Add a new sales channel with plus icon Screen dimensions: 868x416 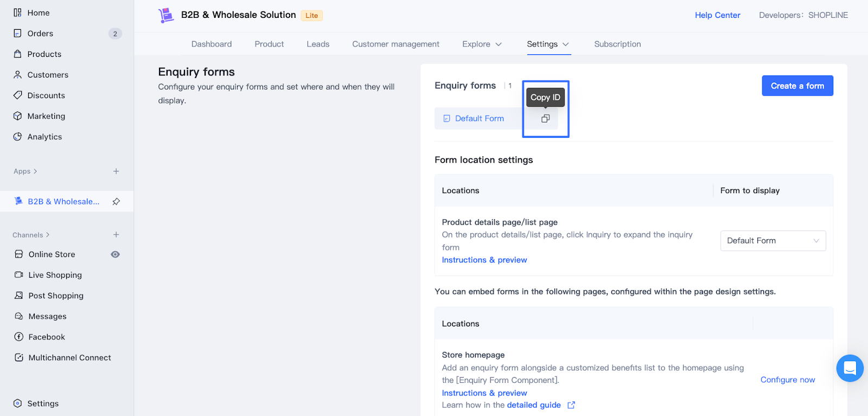tap(116, 235)
